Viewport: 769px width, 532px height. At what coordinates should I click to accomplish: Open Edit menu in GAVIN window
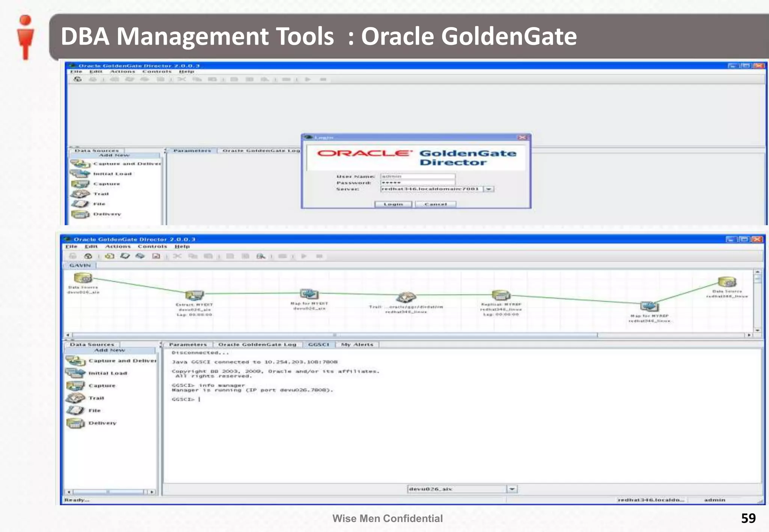click(x=91, y=246)
